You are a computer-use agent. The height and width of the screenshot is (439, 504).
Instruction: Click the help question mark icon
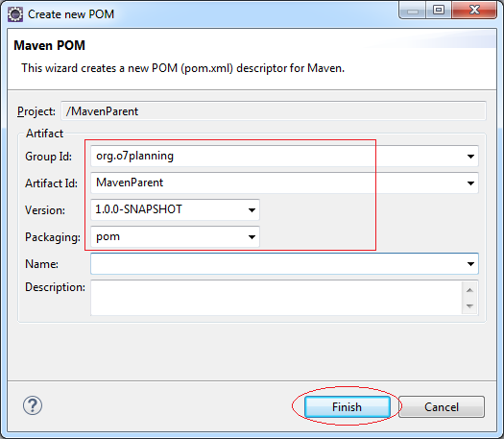[33, 405]
